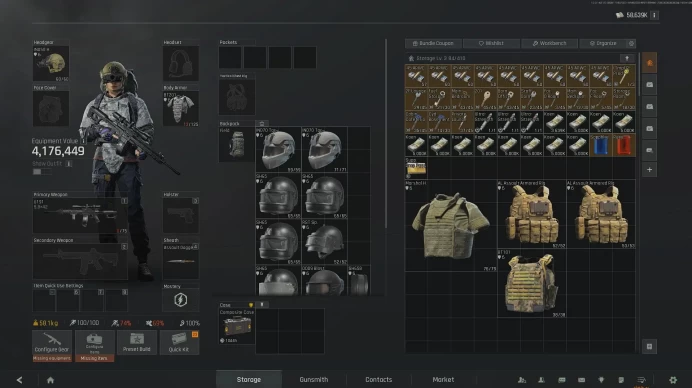The width and height of the screenshot is (692, 388).
Task: Add a new storage container with plus icon
Action: point(650,170)
